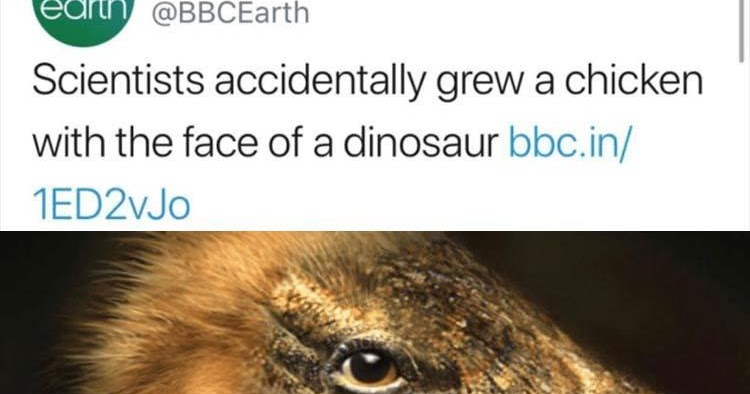Open the dinosaur-chicken photo
750x394 pixels.
[375, 313]
